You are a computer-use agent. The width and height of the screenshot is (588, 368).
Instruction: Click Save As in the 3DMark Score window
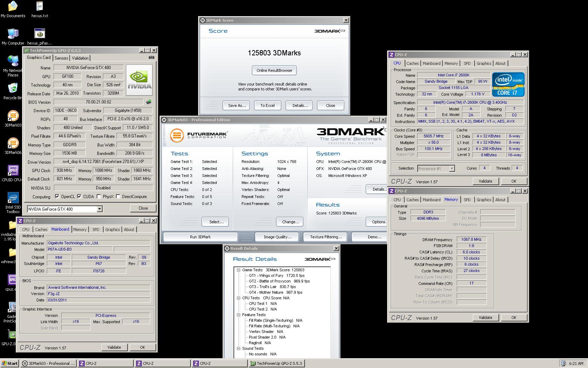click(237, 105)
